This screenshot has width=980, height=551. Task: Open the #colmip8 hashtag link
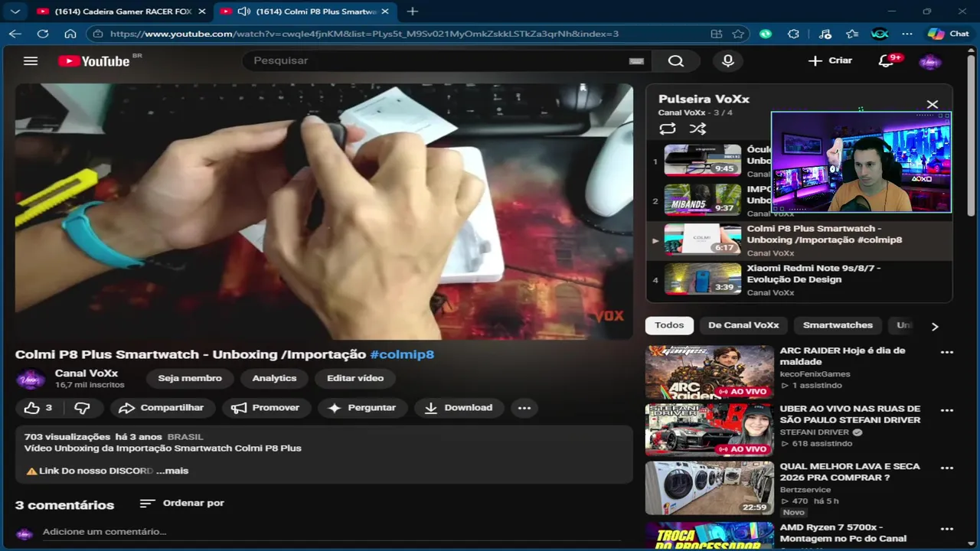402,354
